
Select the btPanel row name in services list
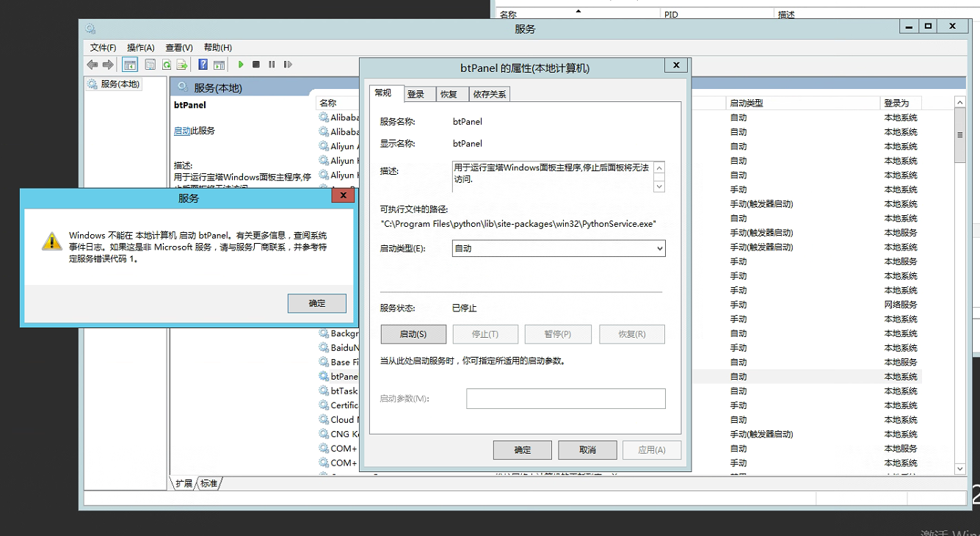[x=344, y=377]
